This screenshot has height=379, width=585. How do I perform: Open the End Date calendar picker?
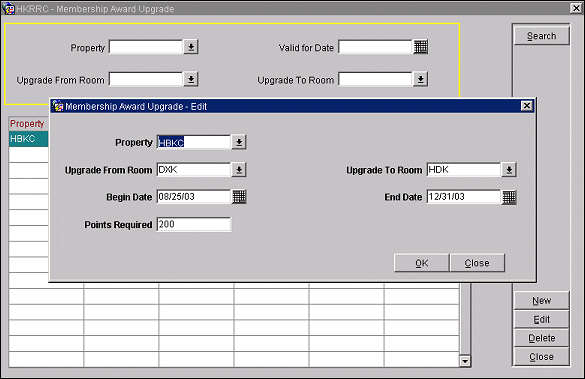[x=509, y=197]
